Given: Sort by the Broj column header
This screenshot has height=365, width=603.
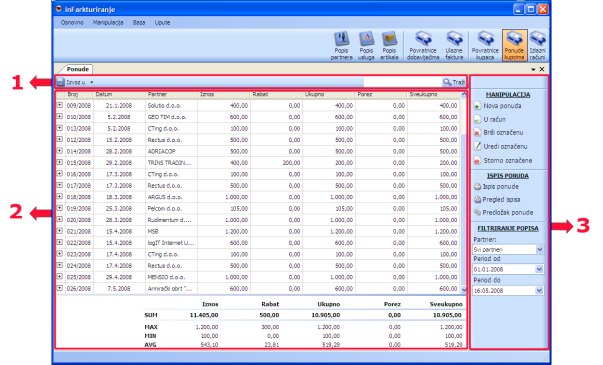Looking at the screenshot, I should (78, 94).
